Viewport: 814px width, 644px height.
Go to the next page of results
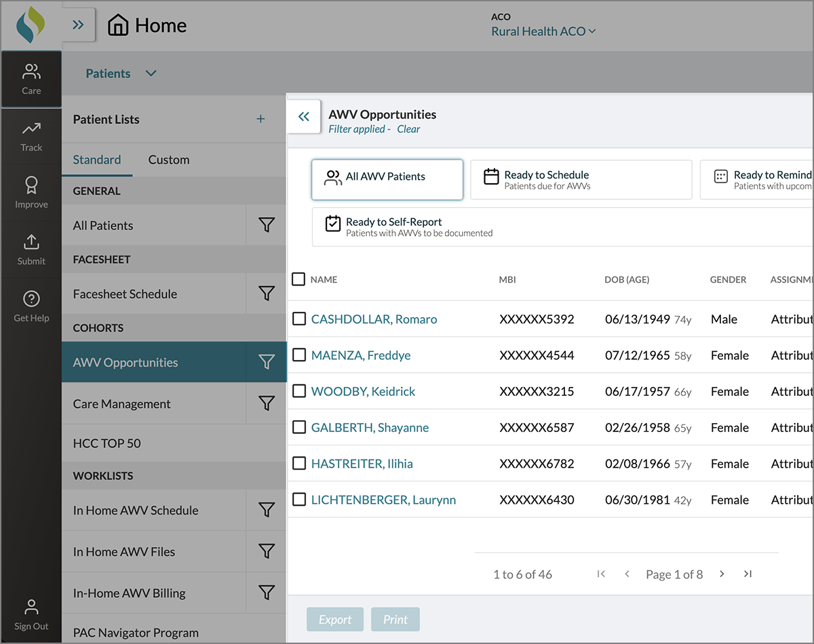coord(722,574)
